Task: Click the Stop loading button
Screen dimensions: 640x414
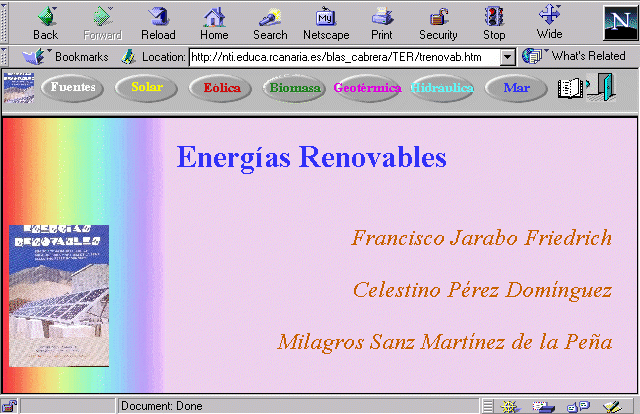Action: [494, 22]
